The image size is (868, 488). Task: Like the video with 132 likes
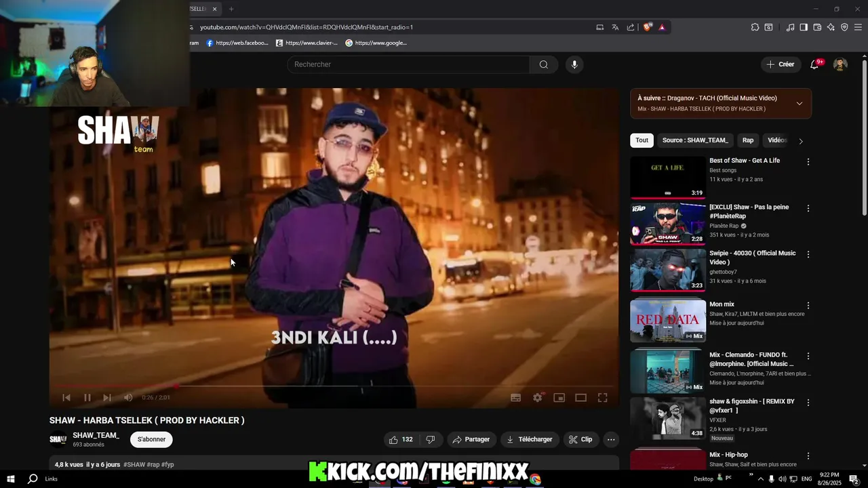(401, 439)
